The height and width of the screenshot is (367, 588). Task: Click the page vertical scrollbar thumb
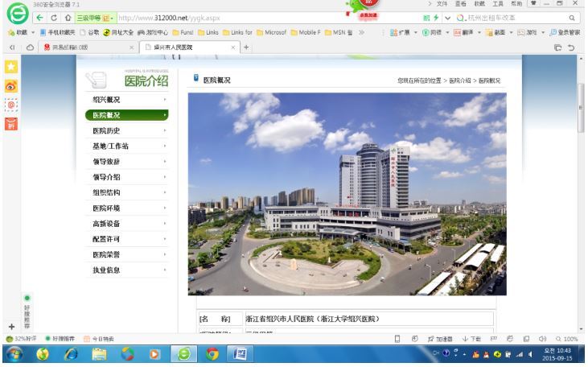(582, 108)
